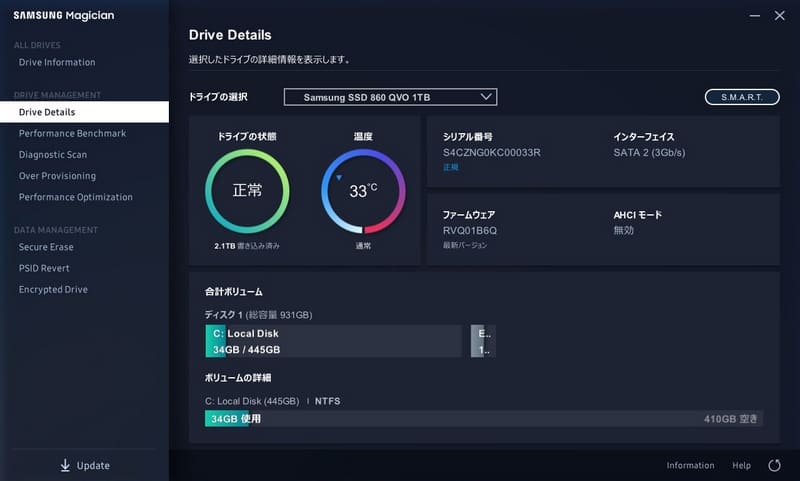Select the Samsung SSD 860 QVO 1TB combo box

pyautogui.click(x=390, y=97)
